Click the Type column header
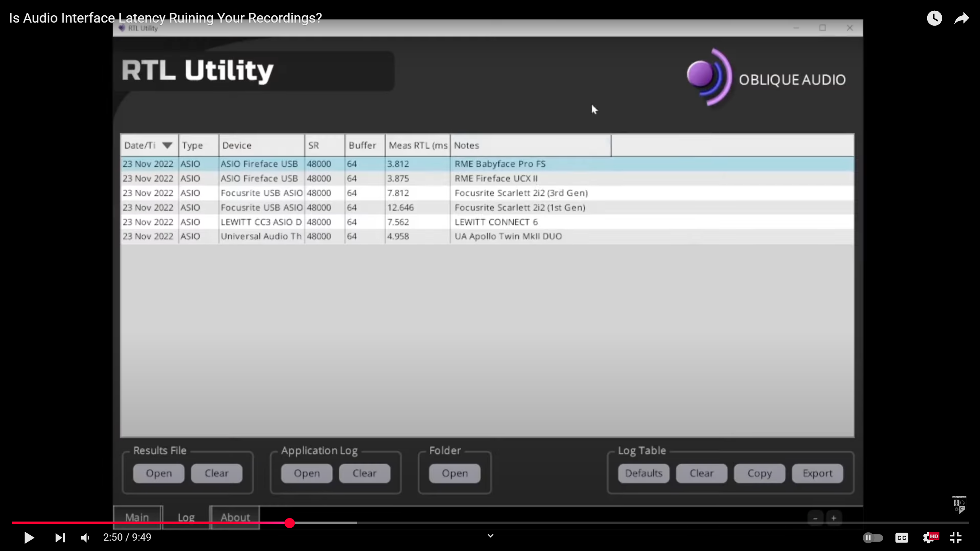 [198, 145]
